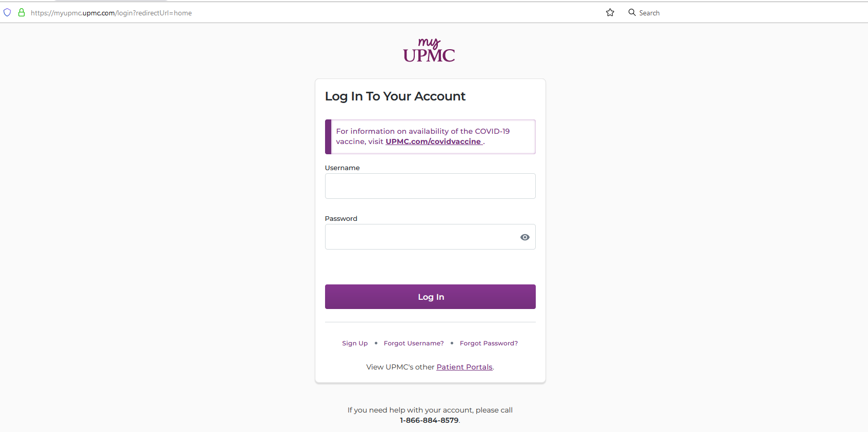Click the Log In button
868x432 pixels.
coord(430,297)
